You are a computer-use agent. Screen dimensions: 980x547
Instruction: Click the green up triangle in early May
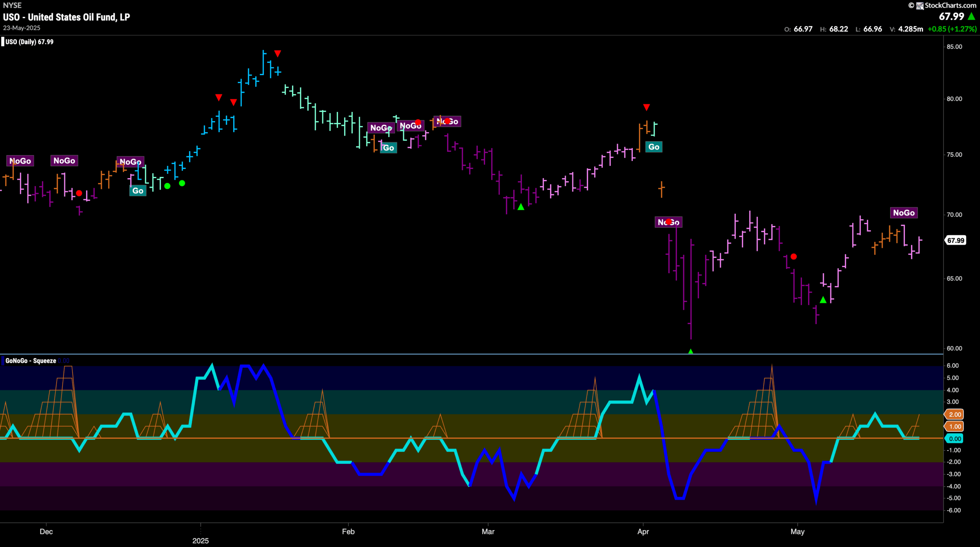pyautogui.click(x=823, y=300)
